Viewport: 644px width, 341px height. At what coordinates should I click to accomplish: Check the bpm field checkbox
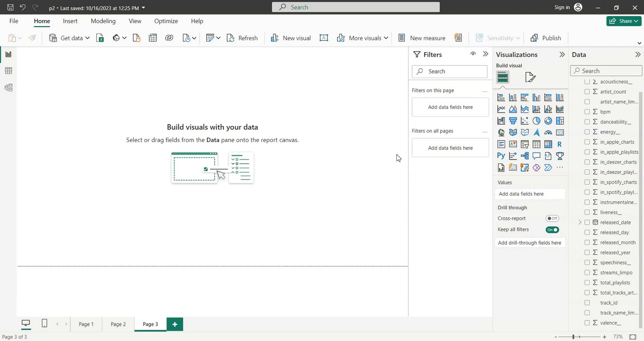[x=587, y=112]
